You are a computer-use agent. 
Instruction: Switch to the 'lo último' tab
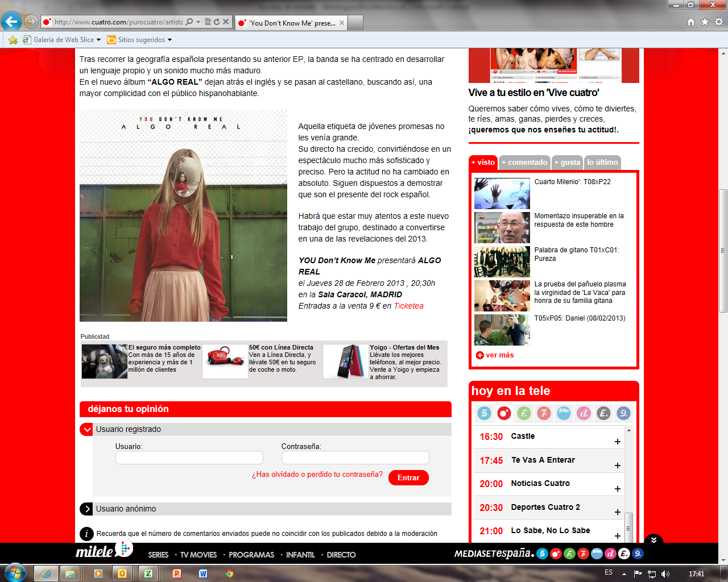(602, 163)
